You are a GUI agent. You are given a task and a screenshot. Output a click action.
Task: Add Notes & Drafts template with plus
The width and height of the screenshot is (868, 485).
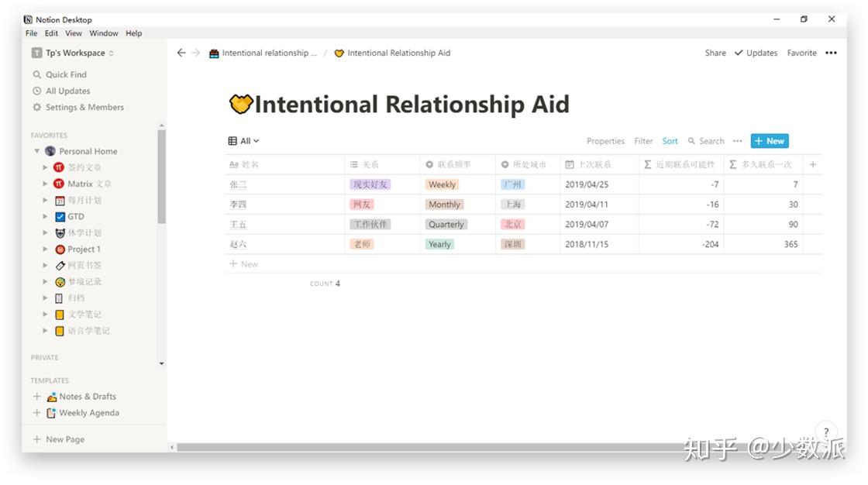coord(36,397)
